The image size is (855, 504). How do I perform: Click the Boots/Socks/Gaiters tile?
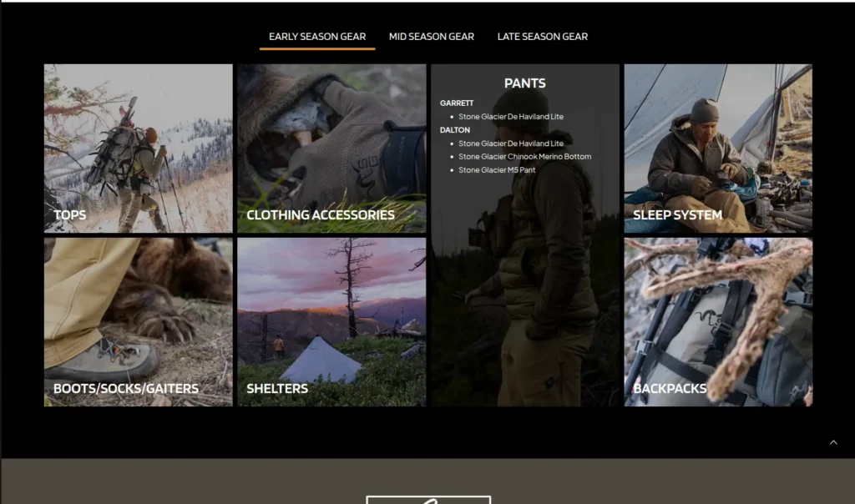(139, 322)
